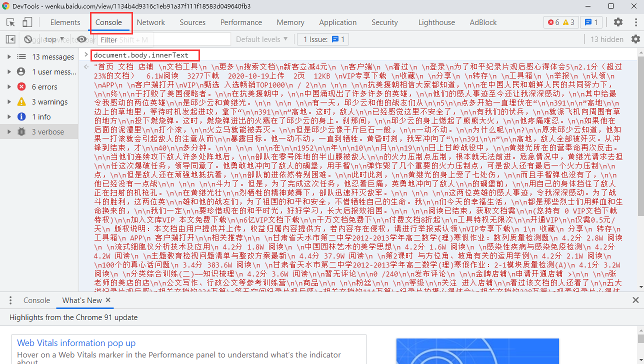
Task: Select the verbose bug icon in sidebar
Action: coord(21,132)
